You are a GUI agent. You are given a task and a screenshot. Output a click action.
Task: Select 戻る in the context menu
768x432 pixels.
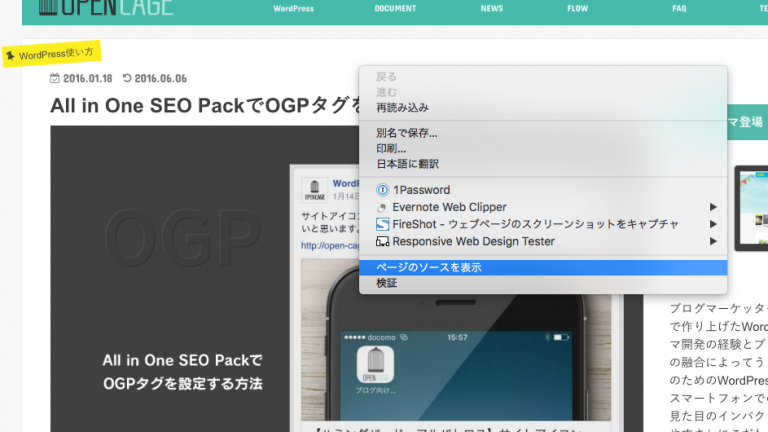coord(543,77)
